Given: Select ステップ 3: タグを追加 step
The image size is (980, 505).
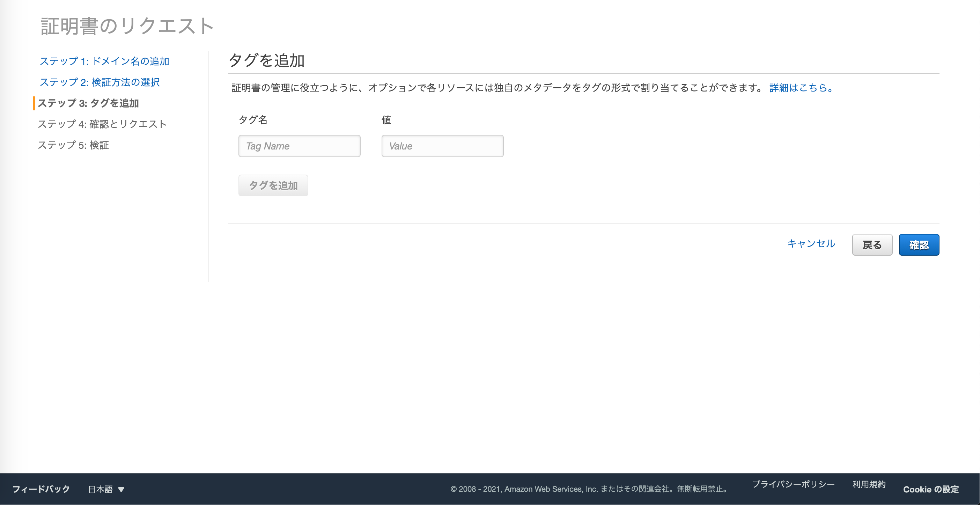Looking at the screenshot, I should (x=88, y=103).
